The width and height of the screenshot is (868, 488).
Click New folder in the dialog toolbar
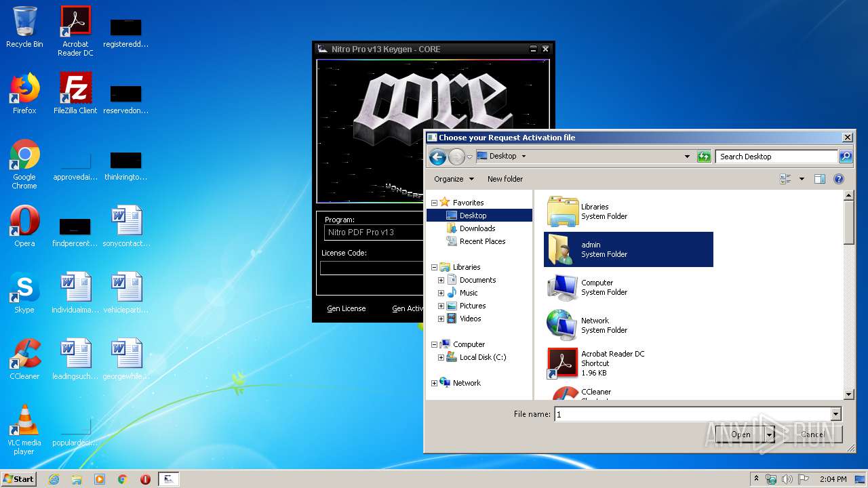click(505, 179)
